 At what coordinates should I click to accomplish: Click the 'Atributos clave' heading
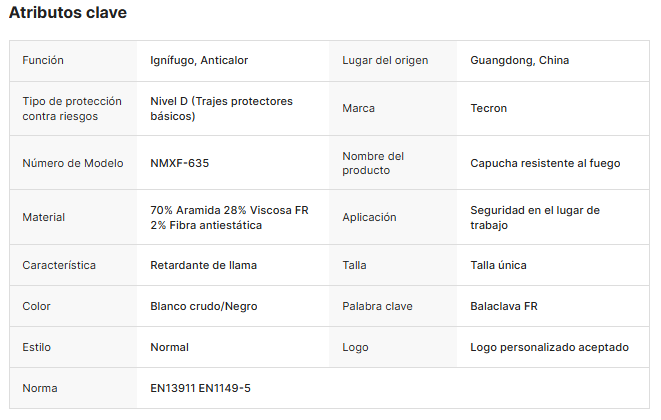(68, 13)
